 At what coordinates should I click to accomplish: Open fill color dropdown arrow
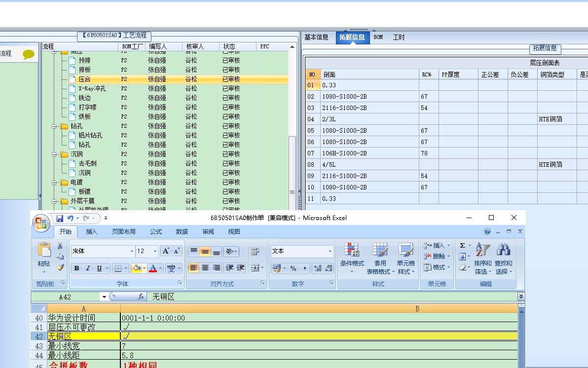145,268
